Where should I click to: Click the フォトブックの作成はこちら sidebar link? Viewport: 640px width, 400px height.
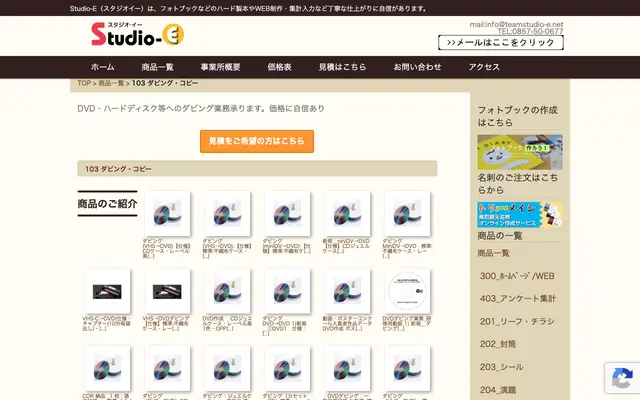click(x=518, y=116)
